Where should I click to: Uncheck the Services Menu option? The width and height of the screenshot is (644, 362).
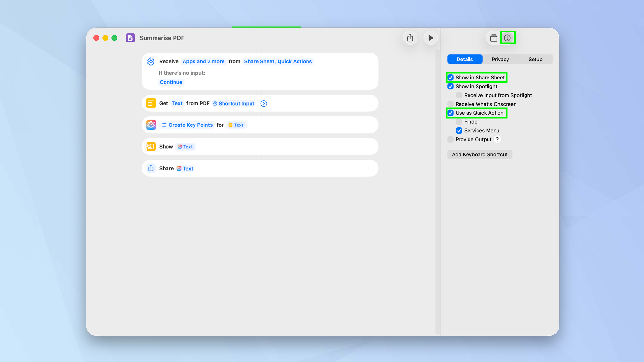click(459, 130)
